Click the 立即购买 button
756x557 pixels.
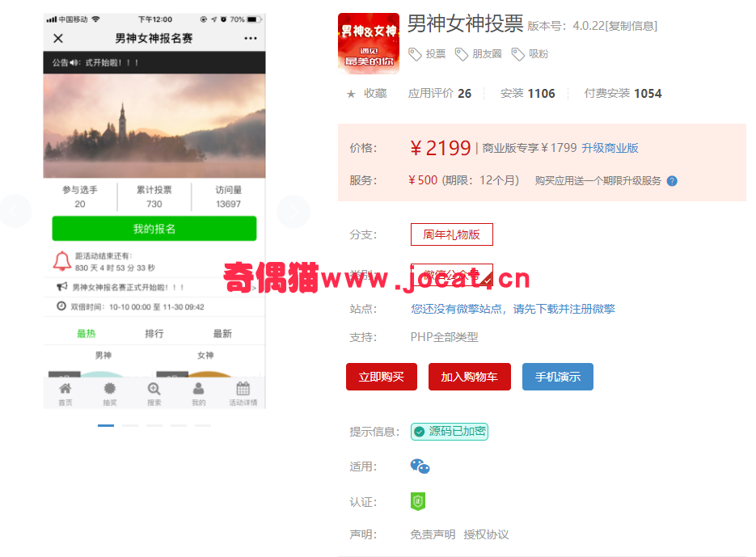(x=382, y=377)
